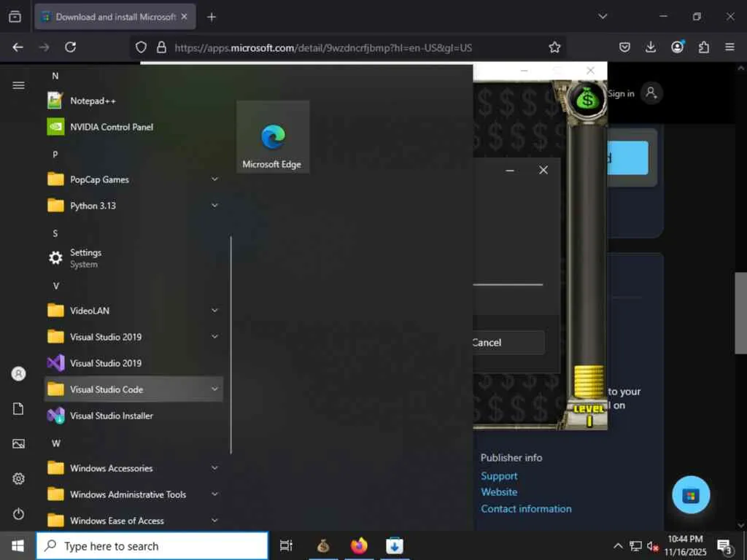Bookmark this page with the star

[x=554, y=47]
